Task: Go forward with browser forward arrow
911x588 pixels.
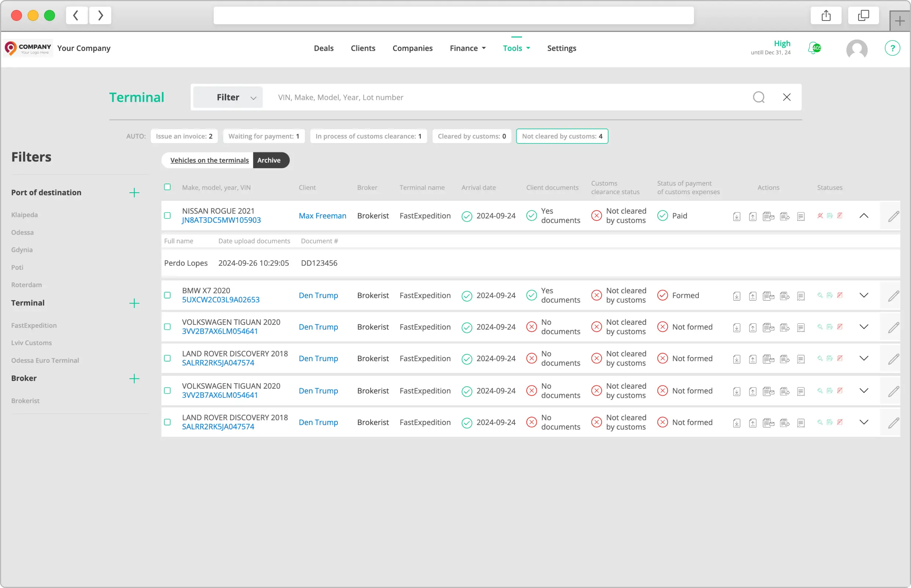Action: click(100, 15)
